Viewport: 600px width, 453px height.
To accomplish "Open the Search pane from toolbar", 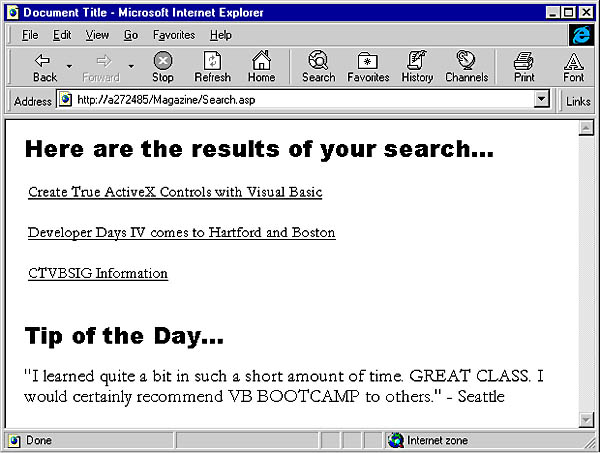I will click(318, 68).
